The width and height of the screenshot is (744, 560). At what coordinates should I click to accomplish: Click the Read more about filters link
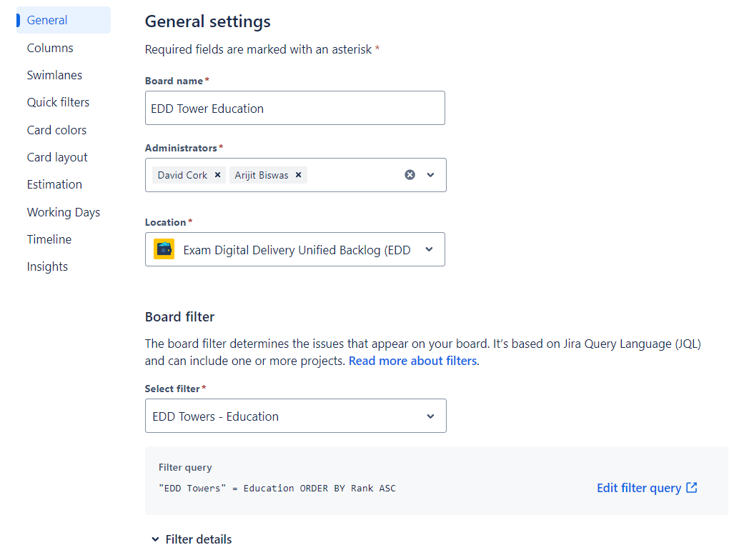[x=412, y=360]
